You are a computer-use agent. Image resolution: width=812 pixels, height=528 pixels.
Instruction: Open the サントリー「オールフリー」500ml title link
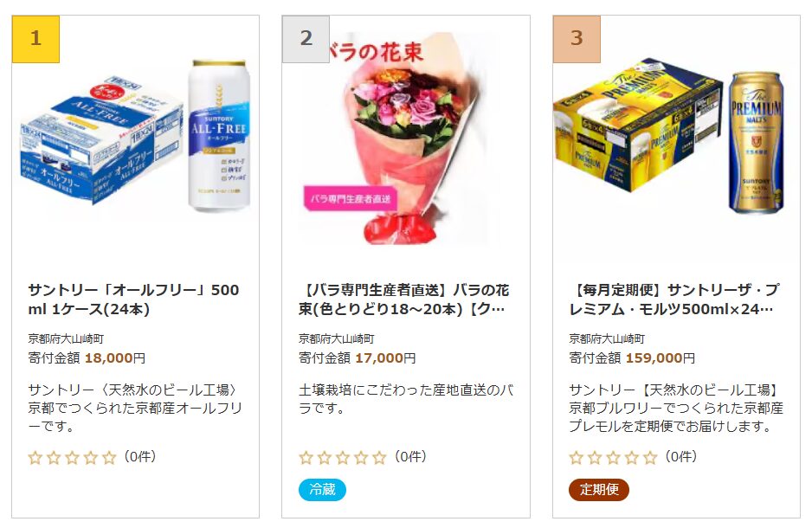(133, 299)
